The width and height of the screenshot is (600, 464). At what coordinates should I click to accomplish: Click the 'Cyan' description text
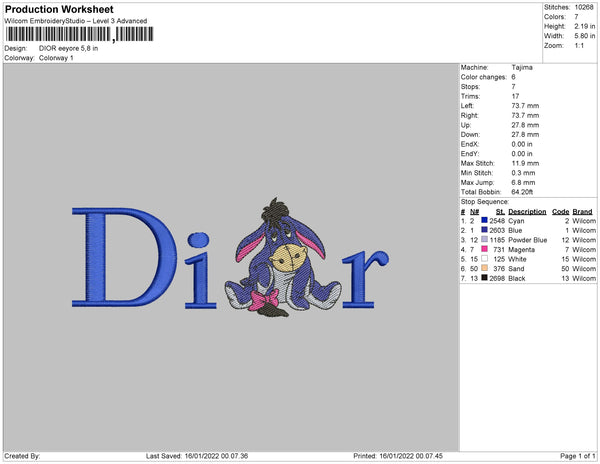(516, 221)
